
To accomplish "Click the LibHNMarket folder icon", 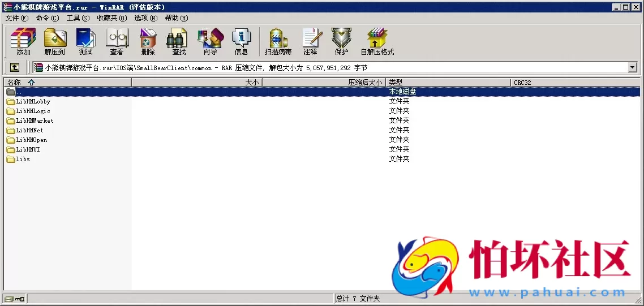I will click(x=11, y=120).
